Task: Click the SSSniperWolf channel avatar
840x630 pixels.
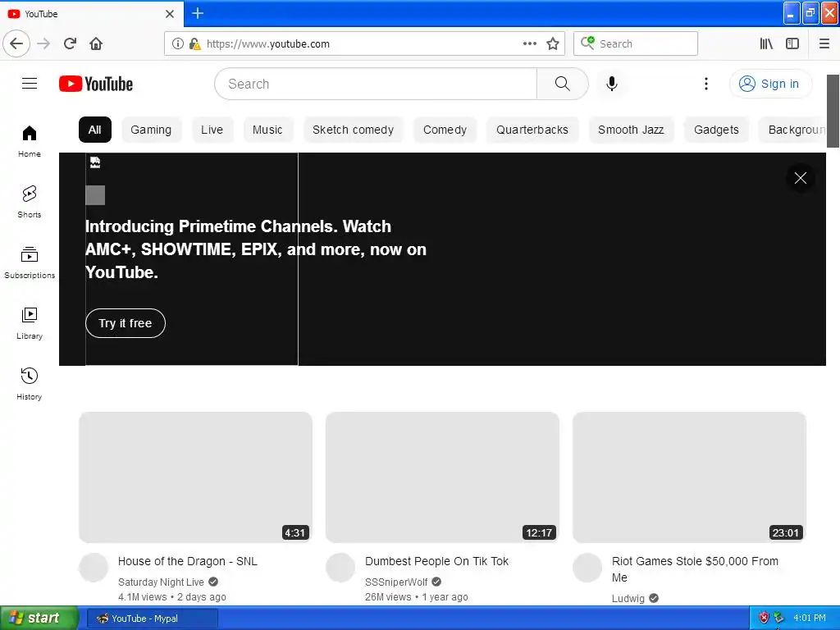Action: tap(340, 568)
